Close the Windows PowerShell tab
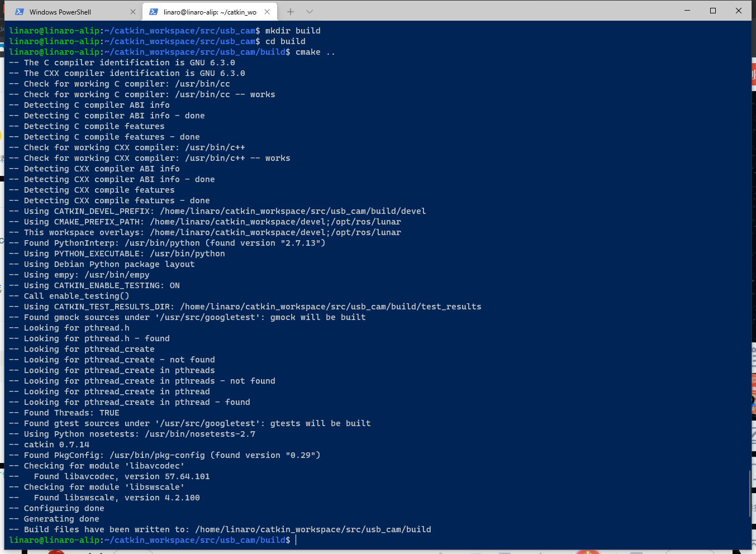This screenshot has width=756, height=554. click(x=132, y=12)
